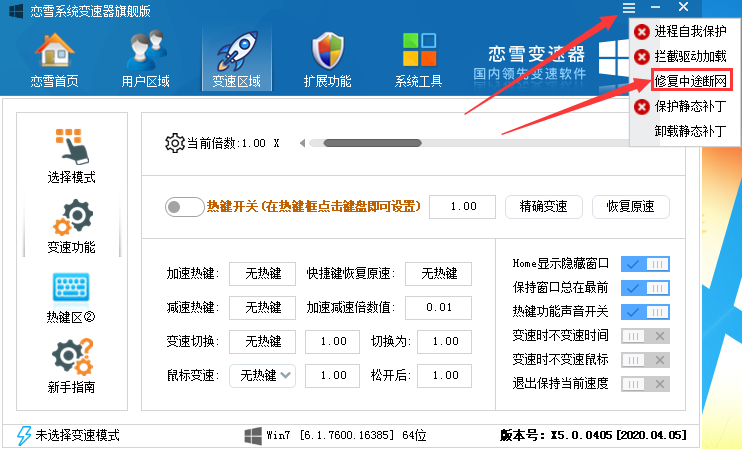Viewport: 742px width, 449px height.
Task: Toggle 热键功能声音开关 switch
Action: coord(645,312)
